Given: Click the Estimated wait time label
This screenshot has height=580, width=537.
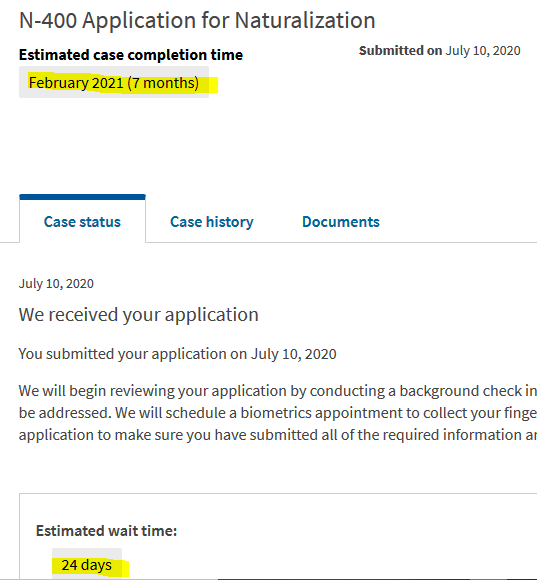Looking at the screenshot, I should pyautogui.click(x=107, y=531).
